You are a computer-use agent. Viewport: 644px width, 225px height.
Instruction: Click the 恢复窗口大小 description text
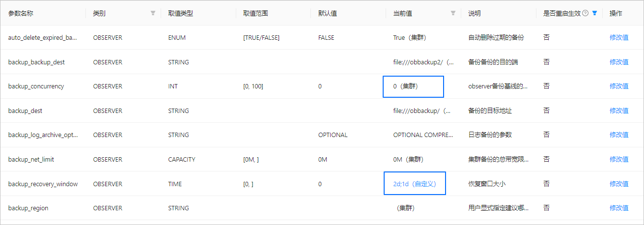487,184
